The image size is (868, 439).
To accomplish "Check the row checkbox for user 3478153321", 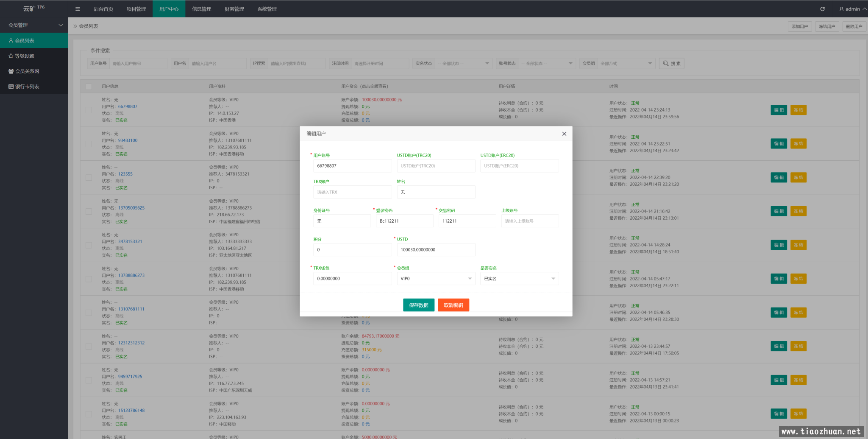I will coord(89,245).
